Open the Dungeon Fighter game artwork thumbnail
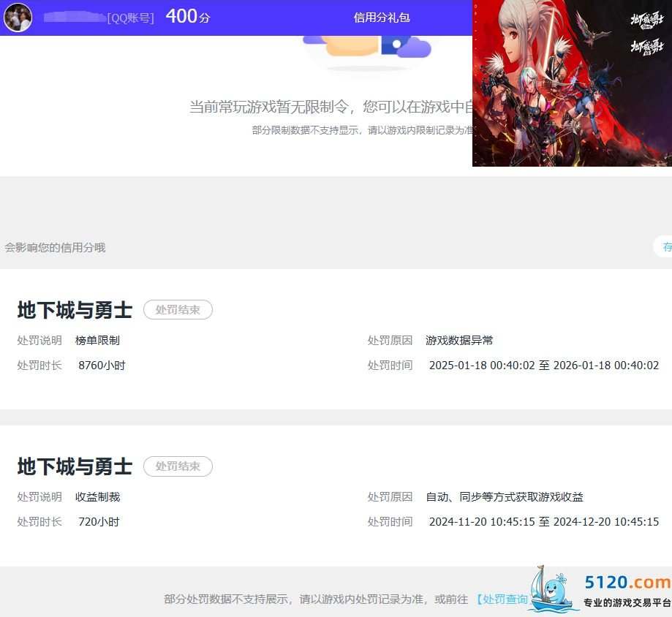This screenshot has width=672, height=617. coord(572,83)
